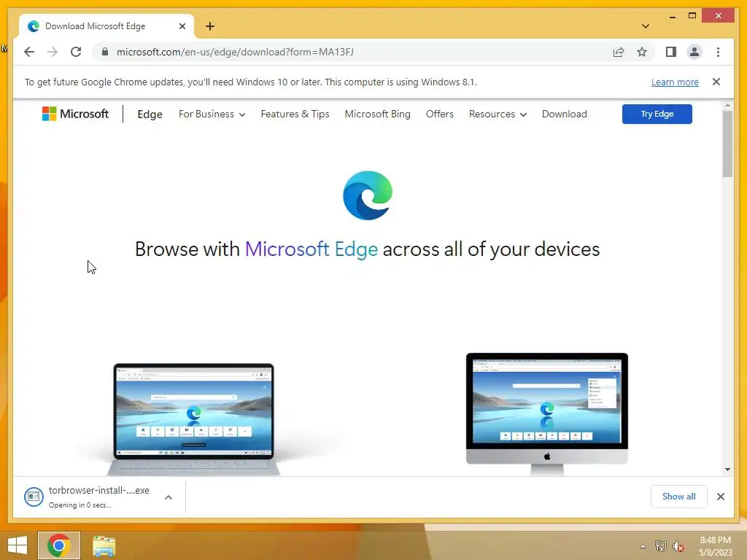Click the forward navigation arrow
Screen dimensions: 747x560
tap(53, 52)
